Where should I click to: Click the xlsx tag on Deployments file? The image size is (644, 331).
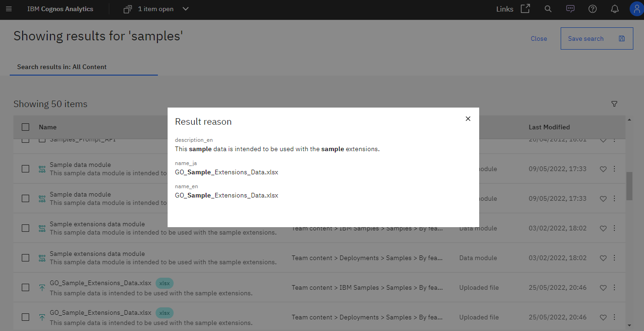(164, 312)
